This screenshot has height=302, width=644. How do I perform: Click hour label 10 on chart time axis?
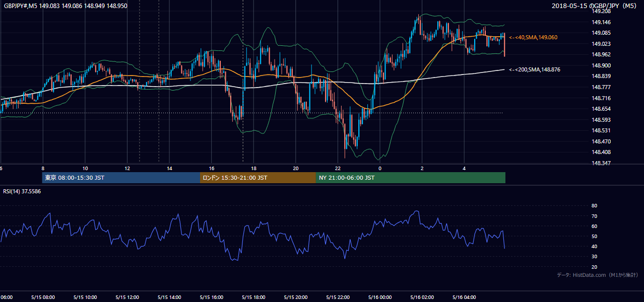point(85,169)
